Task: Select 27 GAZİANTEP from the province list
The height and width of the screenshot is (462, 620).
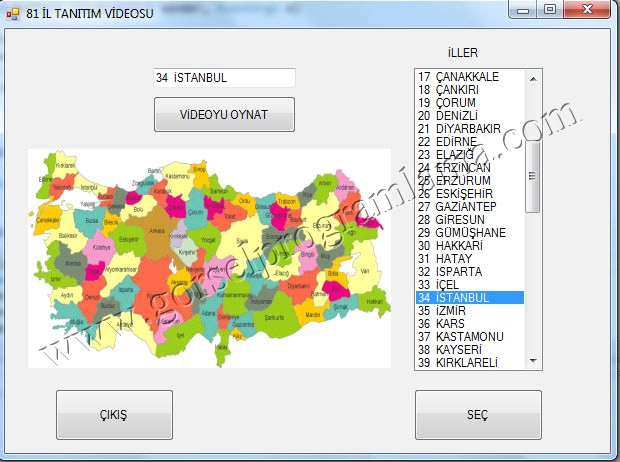Action: click(470, 207)
